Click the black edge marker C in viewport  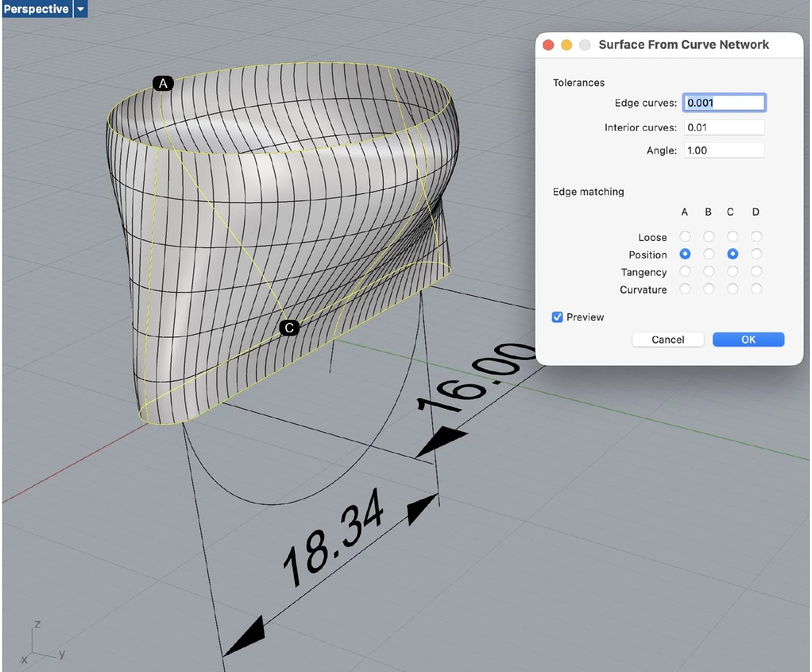[x=289, y=328]
